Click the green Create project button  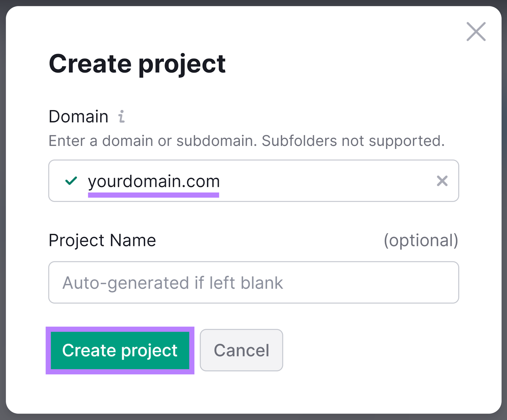point(120,350)
